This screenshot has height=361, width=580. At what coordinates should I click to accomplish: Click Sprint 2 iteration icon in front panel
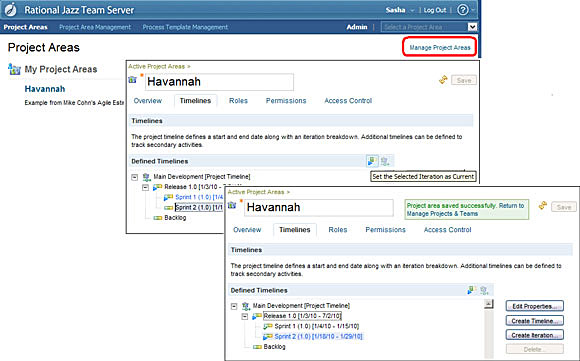click(267, 337)
